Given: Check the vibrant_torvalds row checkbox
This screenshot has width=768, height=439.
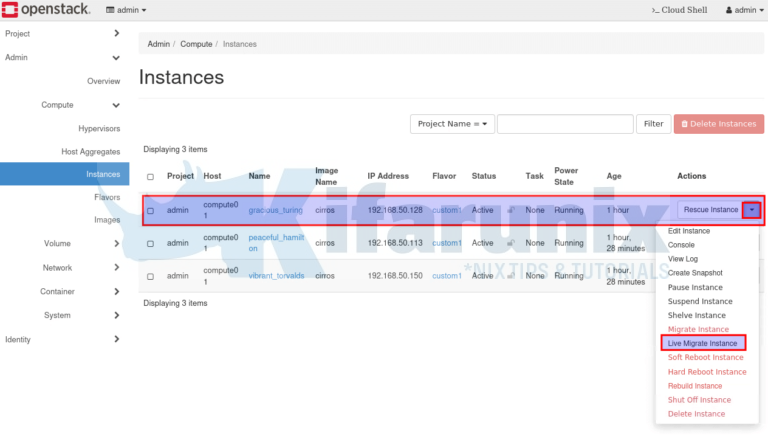Looking at the screenshot, I should click(150, 276).
